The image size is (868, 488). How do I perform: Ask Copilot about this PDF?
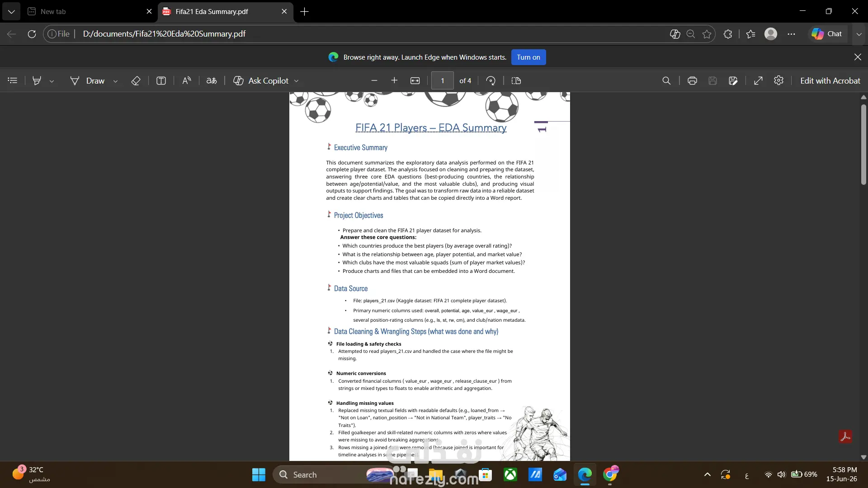(x=261, y=80)
